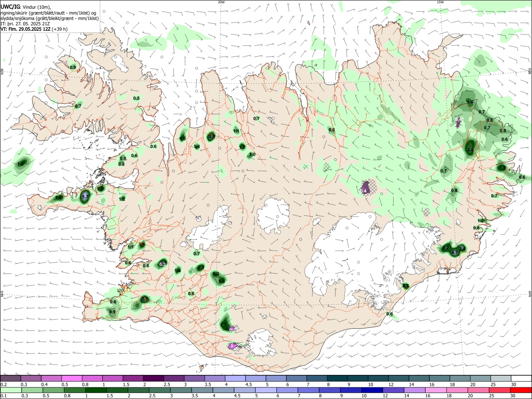This screenshot has height=399, width=532.
Task: Click the 0.1 label on the rain scale
Action: (3, 396)
